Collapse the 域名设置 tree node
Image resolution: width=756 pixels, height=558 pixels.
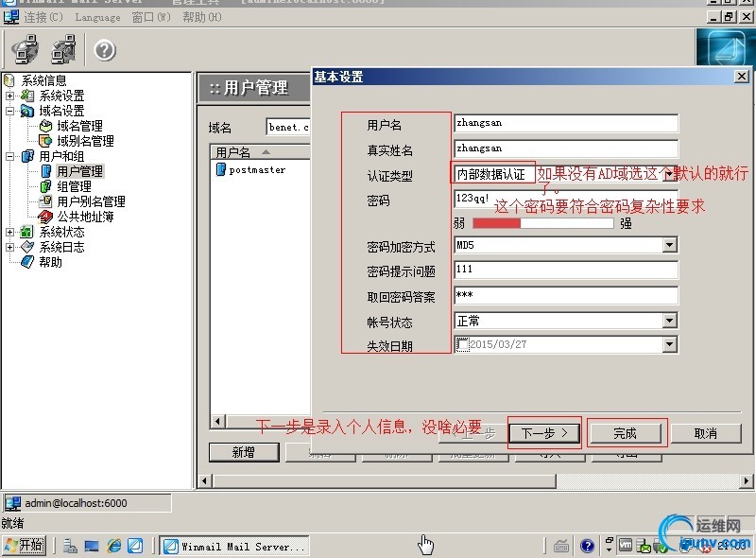coord(9,111)
